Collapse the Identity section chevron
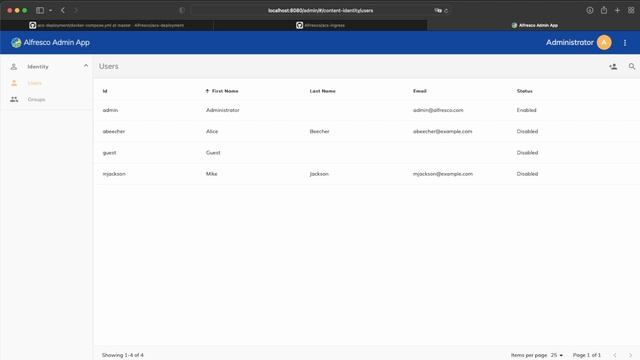 86,66
